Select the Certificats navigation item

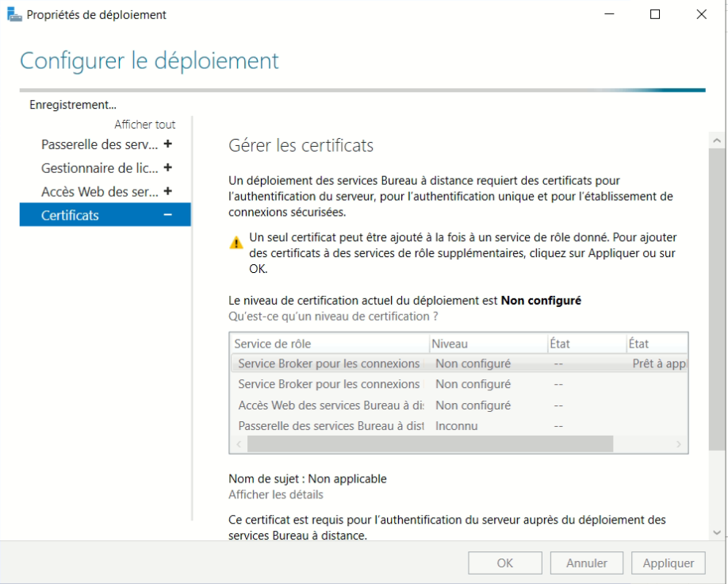(x=71, y=215)
